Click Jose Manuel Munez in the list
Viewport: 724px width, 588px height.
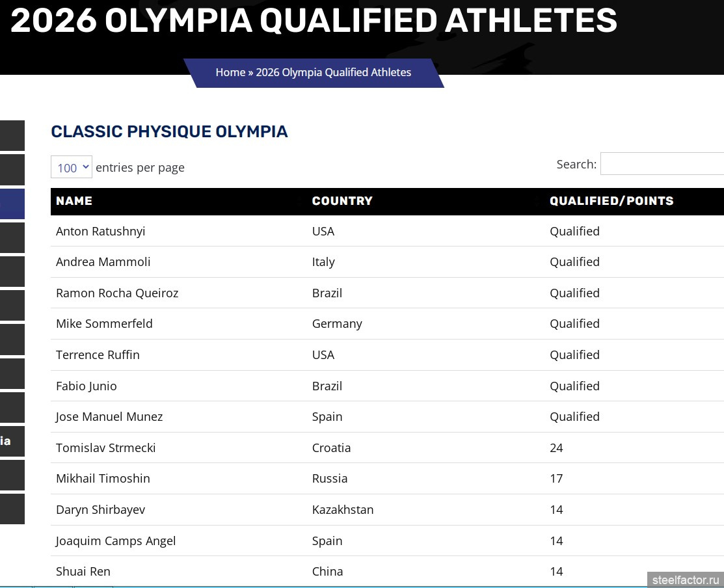pyautogui.click(x=109, y=417)
